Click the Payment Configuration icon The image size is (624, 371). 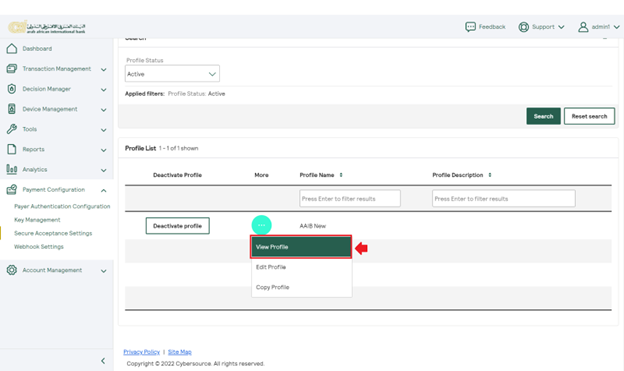[x=12, y=189]
